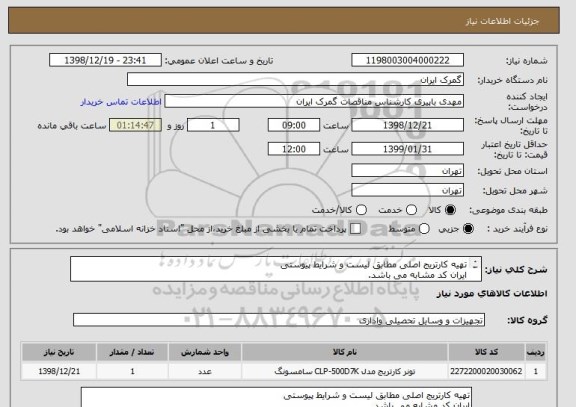This screenshot has height=407, width=576.
Task: Click the remaining days field showing 1
Action: tap(213, 125)
